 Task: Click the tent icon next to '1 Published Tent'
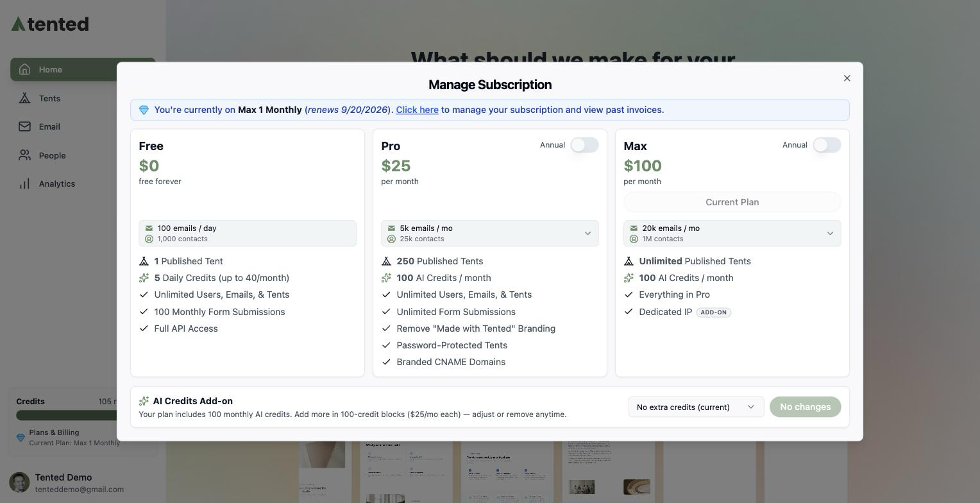(144, 261)
